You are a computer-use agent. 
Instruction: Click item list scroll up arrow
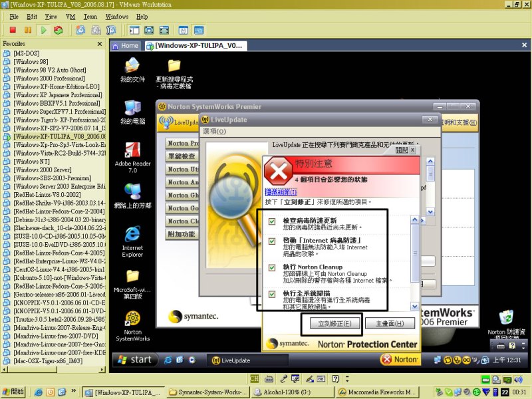click(x=414, y=220)
